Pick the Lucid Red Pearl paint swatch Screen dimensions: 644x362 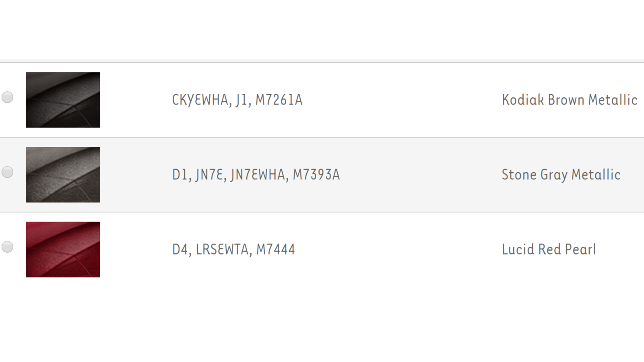coord(63,250)
